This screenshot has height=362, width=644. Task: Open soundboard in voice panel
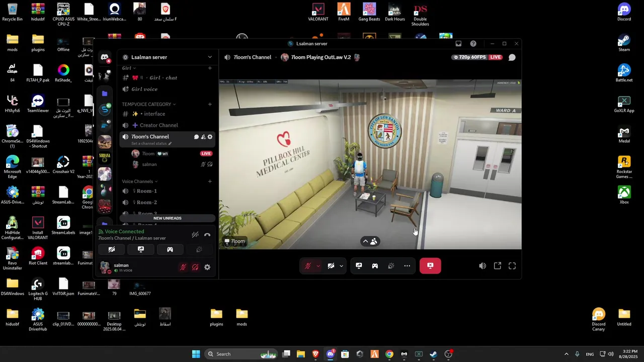click(199, 249)
